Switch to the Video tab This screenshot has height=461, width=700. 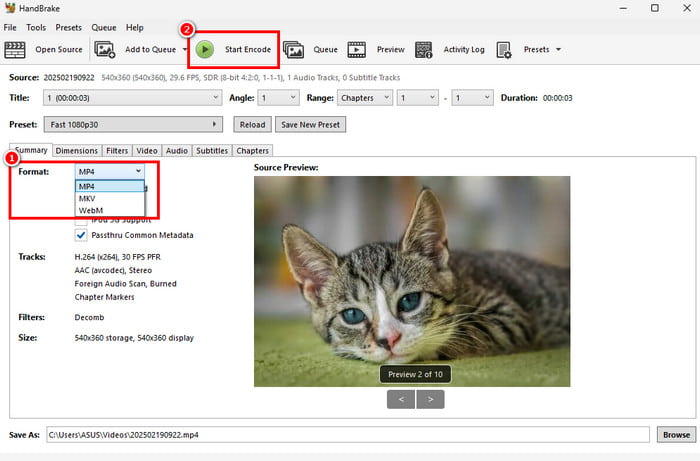(147, 151)
